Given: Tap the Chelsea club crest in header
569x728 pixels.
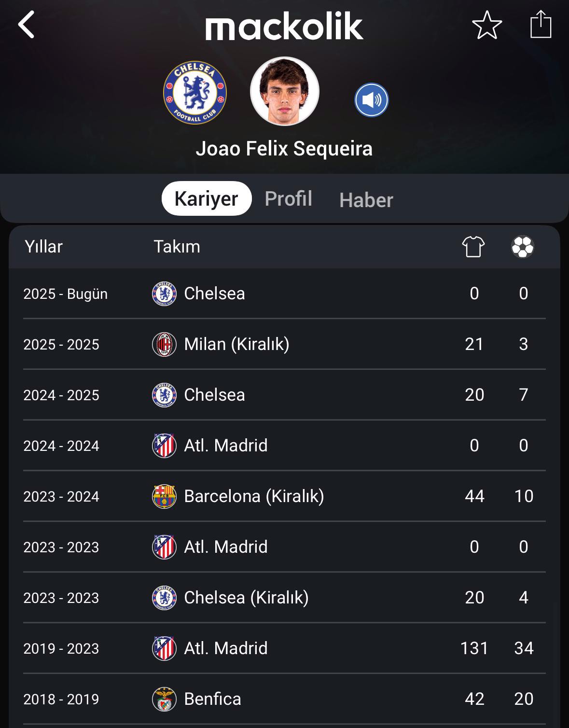Looking at the screenshot, I should click(x=195, y=92).
